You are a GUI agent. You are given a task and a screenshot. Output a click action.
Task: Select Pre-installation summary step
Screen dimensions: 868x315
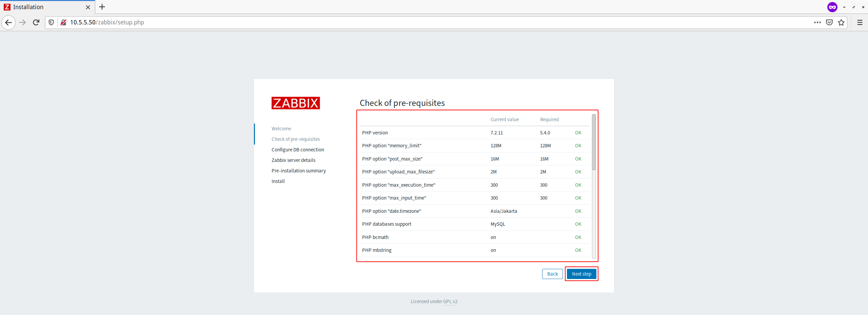coord(299,171)
